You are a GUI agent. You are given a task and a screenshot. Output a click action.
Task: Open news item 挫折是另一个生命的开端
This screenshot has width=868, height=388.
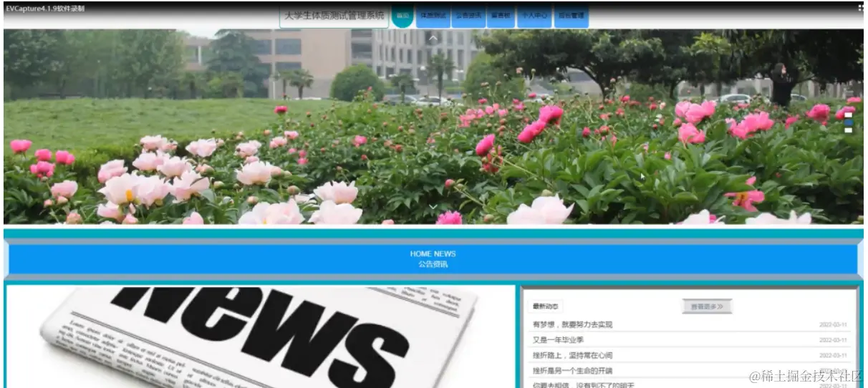click(572, 371)
